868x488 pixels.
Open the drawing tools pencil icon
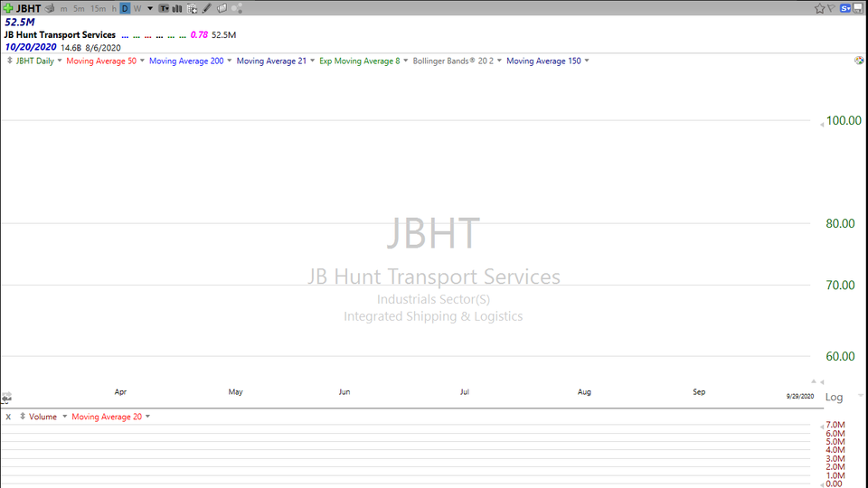tap(207, 8)
